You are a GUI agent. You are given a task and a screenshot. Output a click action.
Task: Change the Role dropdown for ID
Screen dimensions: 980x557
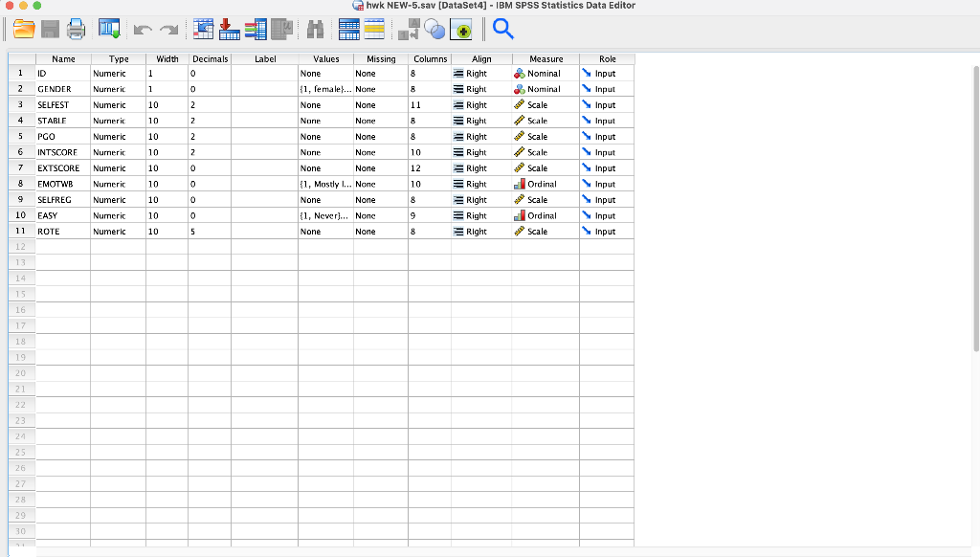[x=606, y=73]
